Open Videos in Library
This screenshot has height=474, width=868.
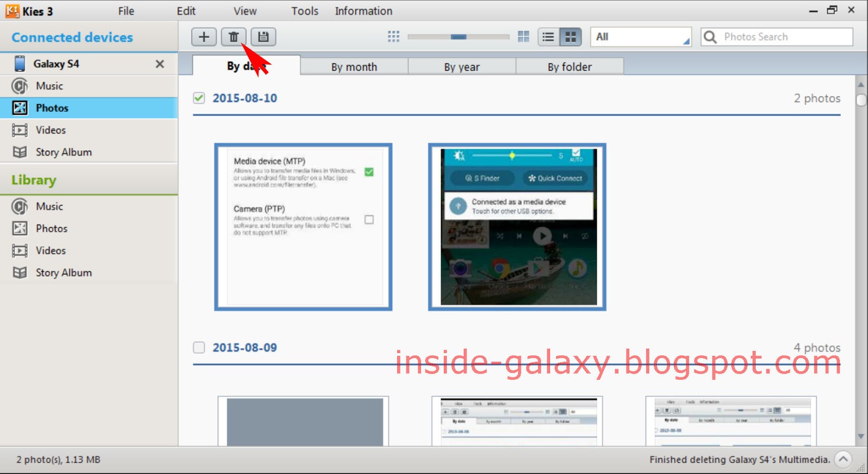(x=89, y=251)
